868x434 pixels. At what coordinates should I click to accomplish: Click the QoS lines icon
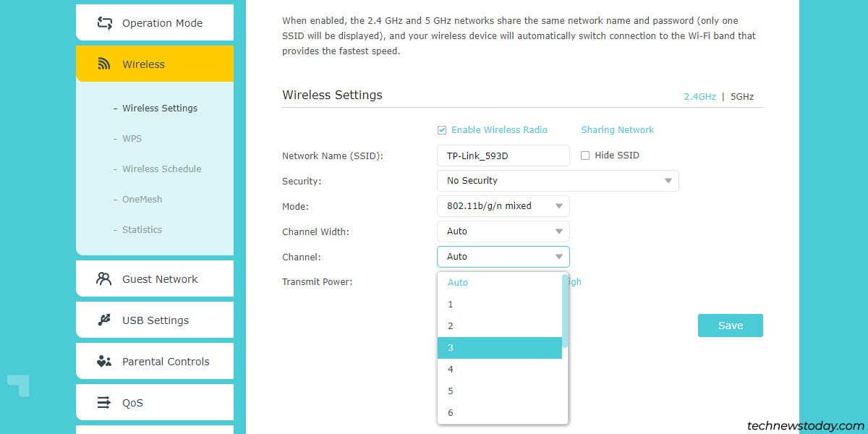pyautogui.click(x=104, y=403)
